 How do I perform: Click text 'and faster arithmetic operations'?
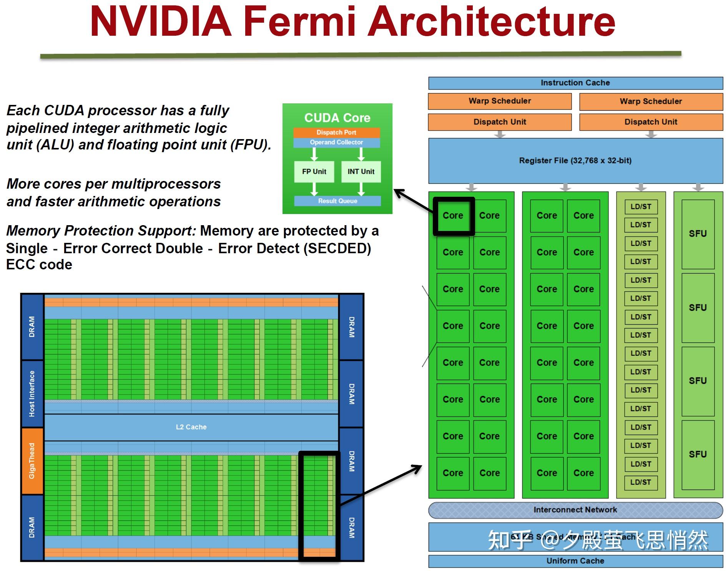(114, 201)
